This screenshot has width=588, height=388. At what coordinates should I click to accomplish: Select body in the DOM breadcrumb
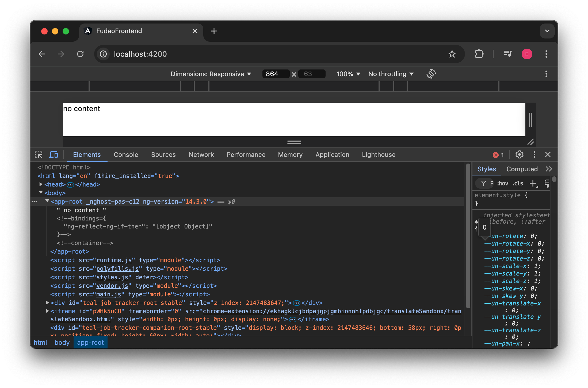pyautogui.click(x=62, y=342)
